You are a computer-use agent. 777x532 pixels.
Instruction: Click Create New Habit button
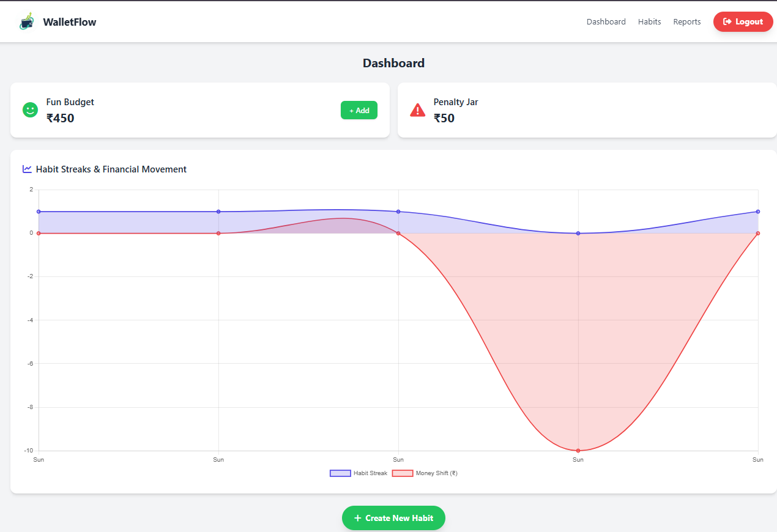point(393,518)
